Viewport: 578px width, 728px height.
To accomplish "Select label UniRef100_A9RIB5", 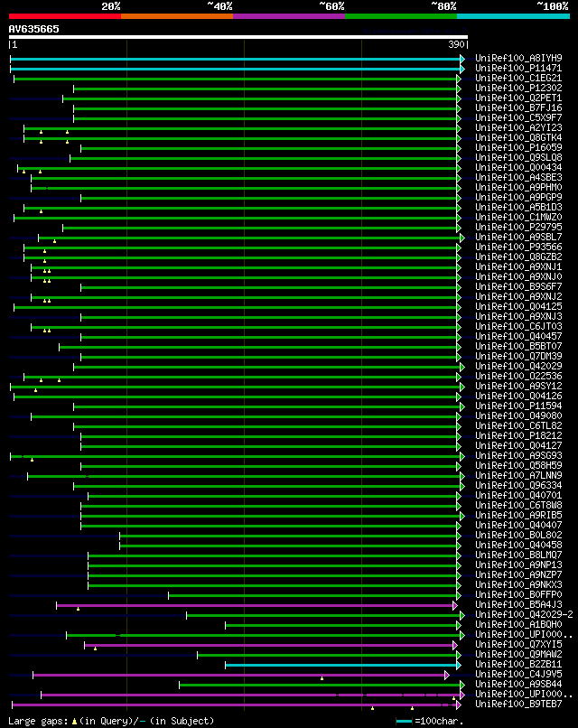I will point(518,516).
